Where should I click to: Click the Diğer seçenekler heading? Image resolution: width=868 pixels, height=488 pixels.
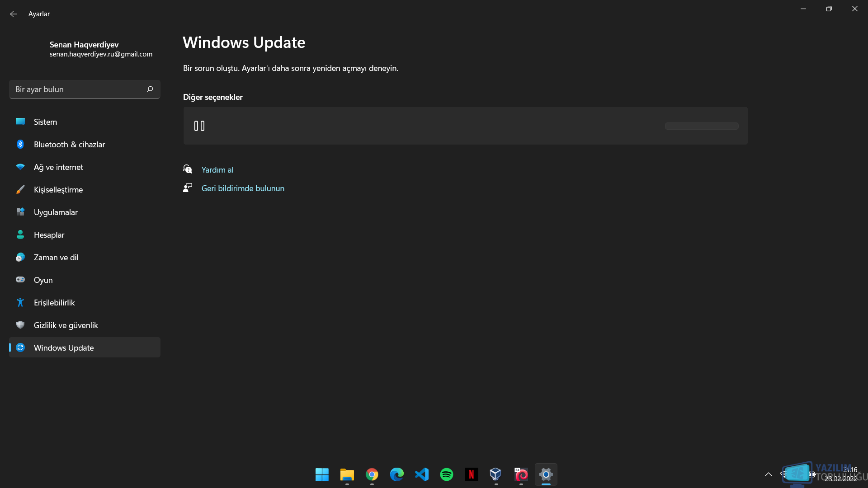pos(213,97)
